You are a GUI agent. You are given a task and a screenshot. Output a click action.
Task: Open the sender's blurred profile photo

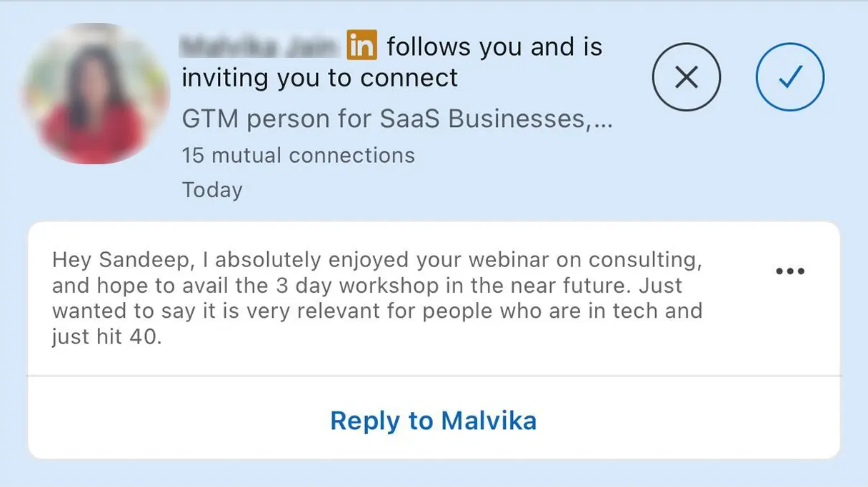tap(96, 93)
